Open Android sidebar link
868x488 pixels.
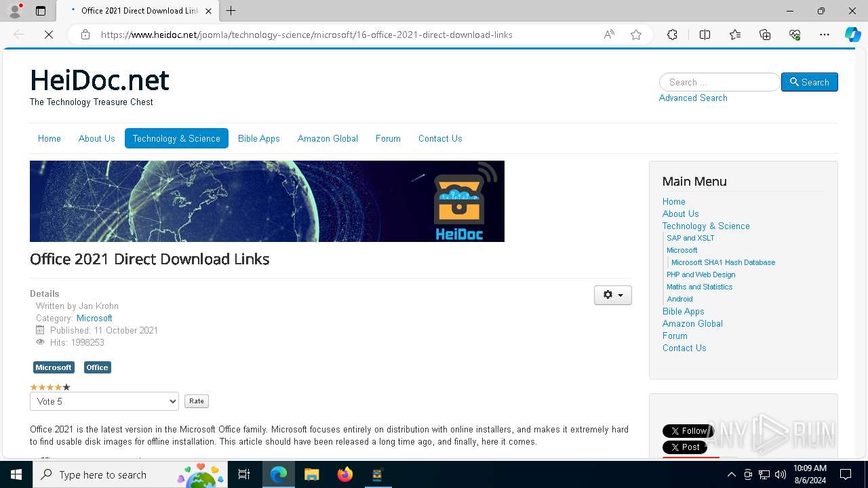click(x=679, y=299)
